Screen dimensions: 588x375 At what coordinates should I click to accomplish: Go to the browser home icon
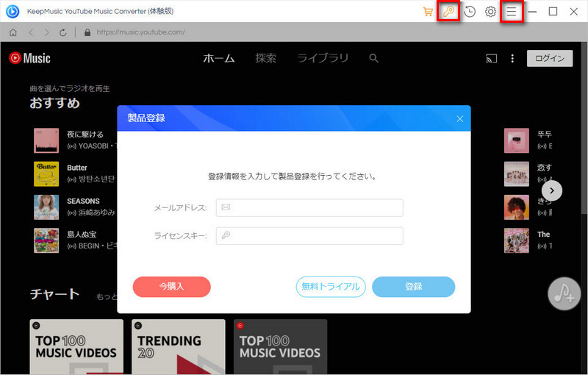(x=13, y=32)
